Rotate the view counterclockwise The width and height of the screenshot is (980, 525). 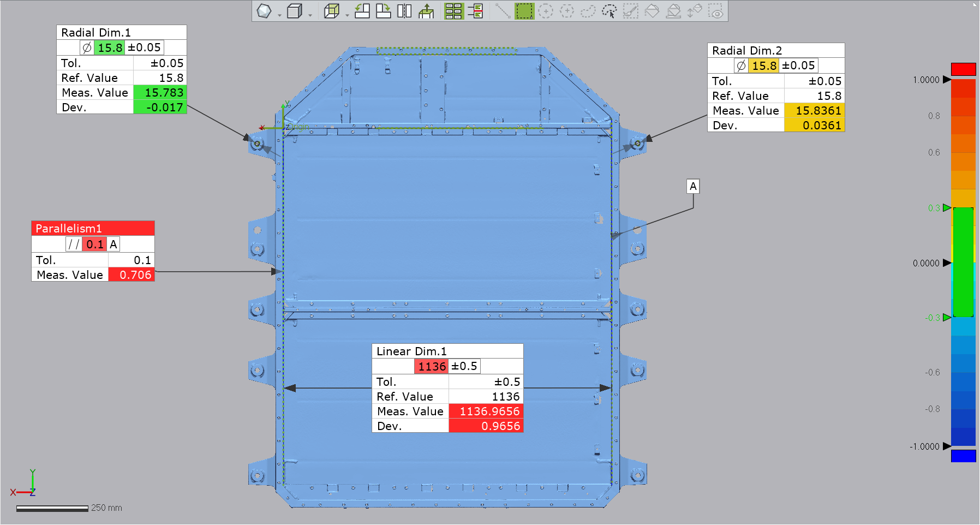(362, 10)
